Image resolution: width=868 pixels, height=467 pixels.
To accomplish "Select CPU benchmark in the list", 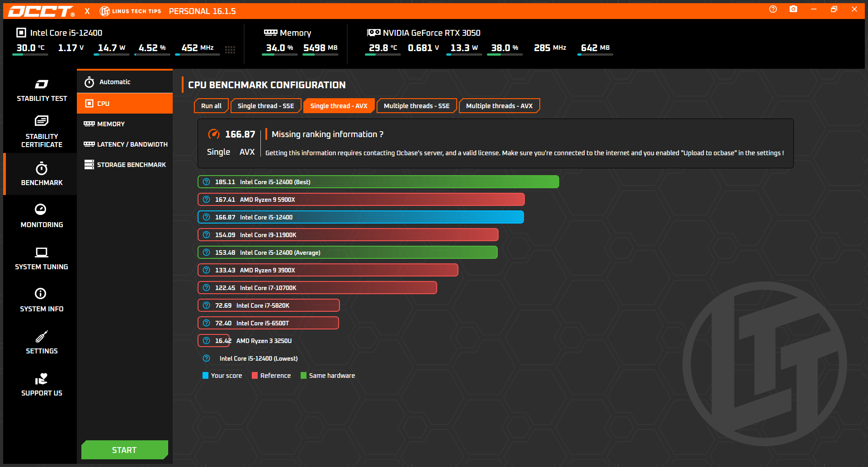I will point(125,104).
